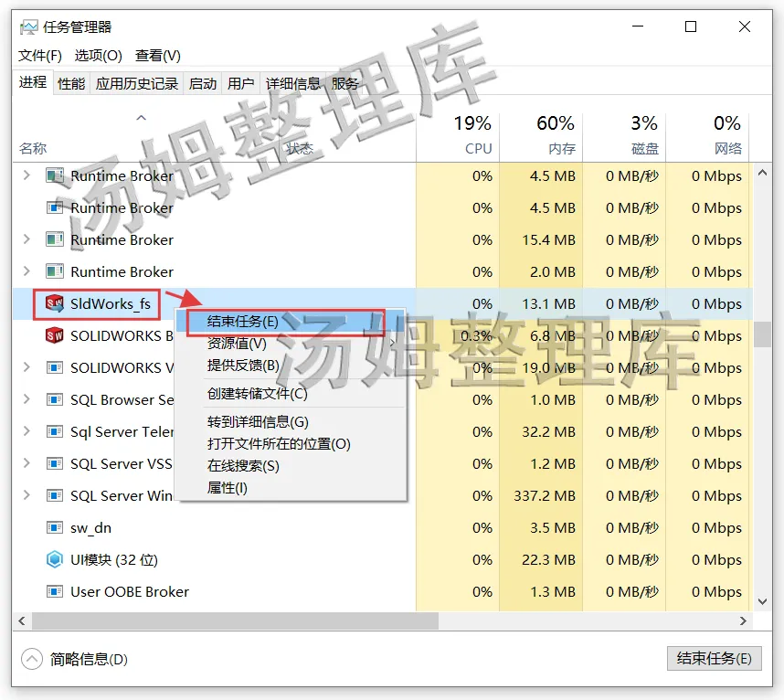
Task: Click the SOLIDWORKS B process red icon
Action: click(55, 335)
